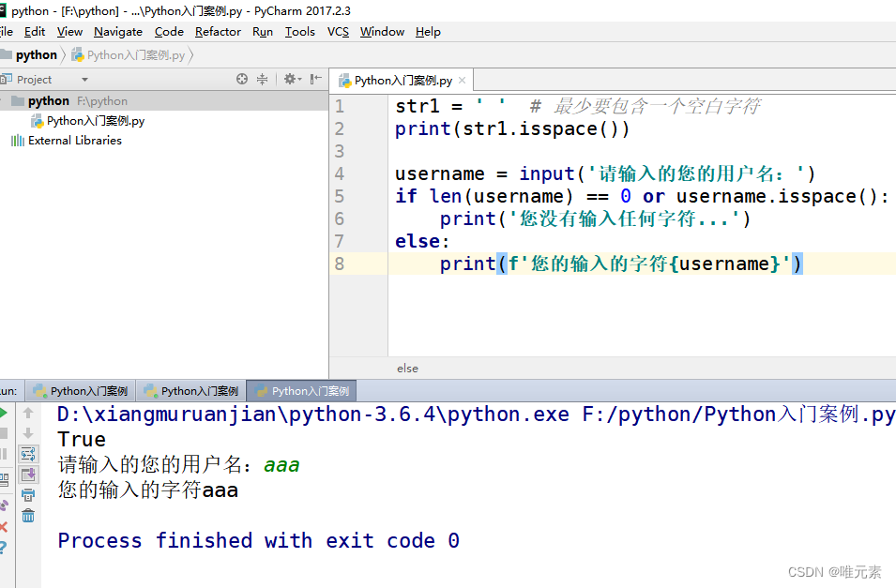Screen dimensions: 896x588
Task: Click the else hint in editor status area
Action: coord(407,368)
